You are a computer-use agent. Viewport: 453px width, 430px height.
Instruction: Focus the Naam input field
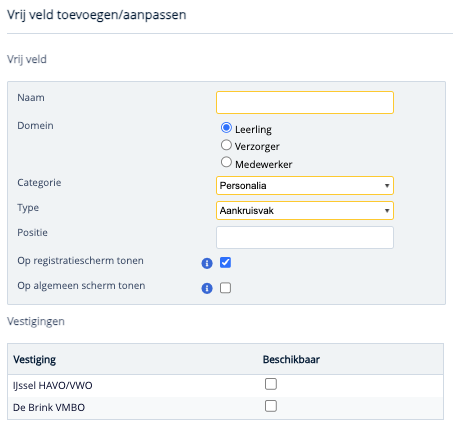[x=305, y=103]
